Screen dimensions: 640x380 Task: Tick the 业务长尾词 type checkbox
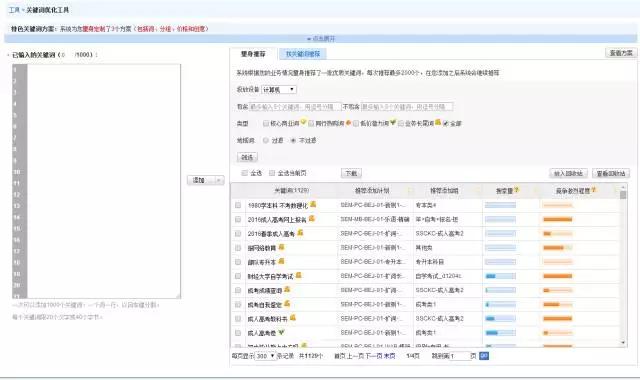pos(401,123)
